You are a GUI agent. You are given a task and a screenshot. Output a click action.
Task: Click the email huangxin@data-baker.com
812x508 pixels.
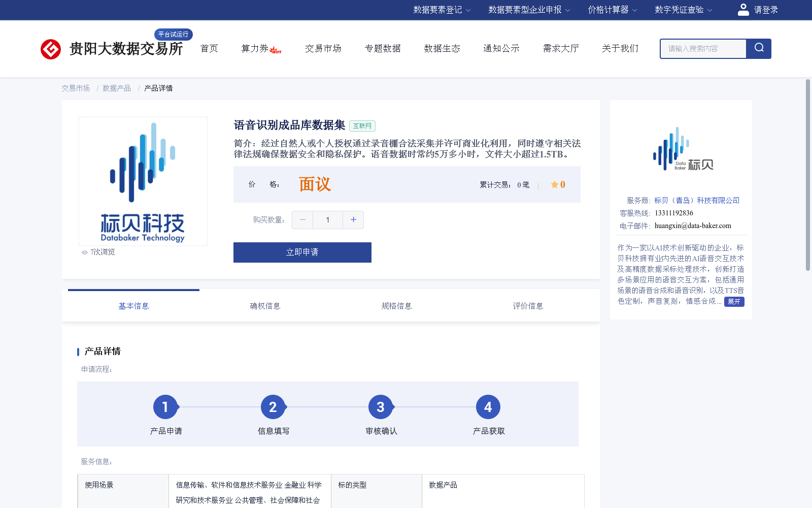point(693,226)
